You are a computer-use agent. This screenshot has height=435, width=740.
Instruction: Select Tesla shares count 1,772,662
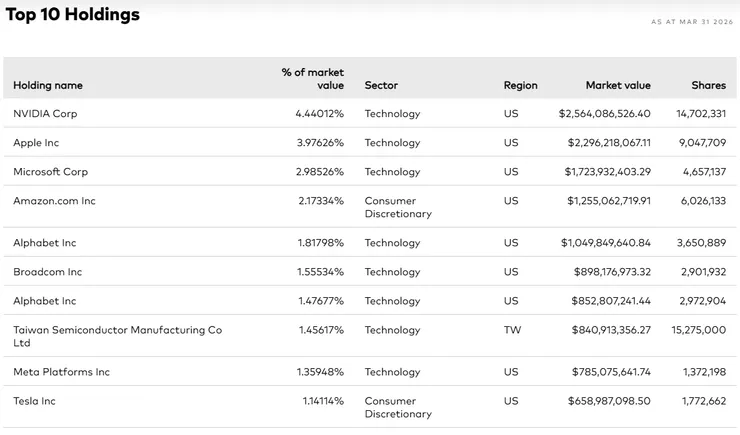704,401
